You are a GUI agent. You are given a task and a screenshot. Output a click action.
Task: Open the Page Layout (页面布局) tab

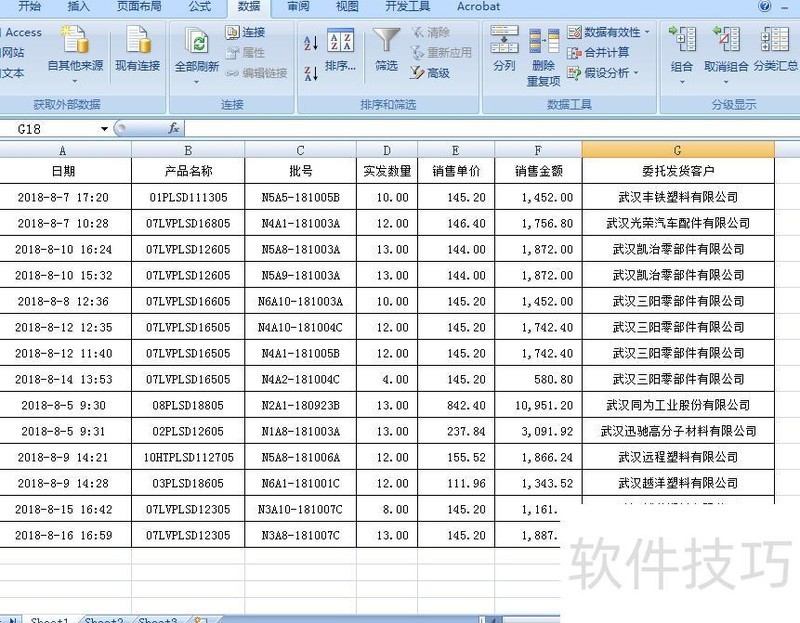pos(138,6)
